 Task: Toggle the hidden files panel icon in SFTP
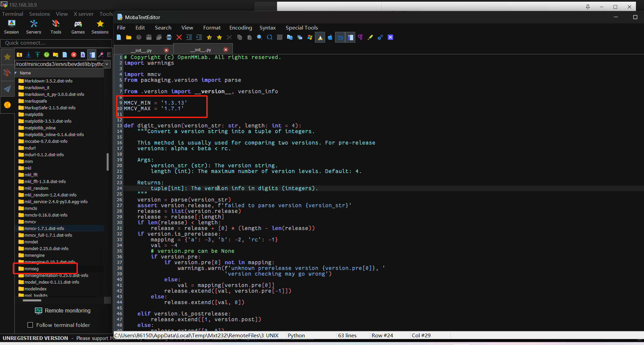point(92,55)
